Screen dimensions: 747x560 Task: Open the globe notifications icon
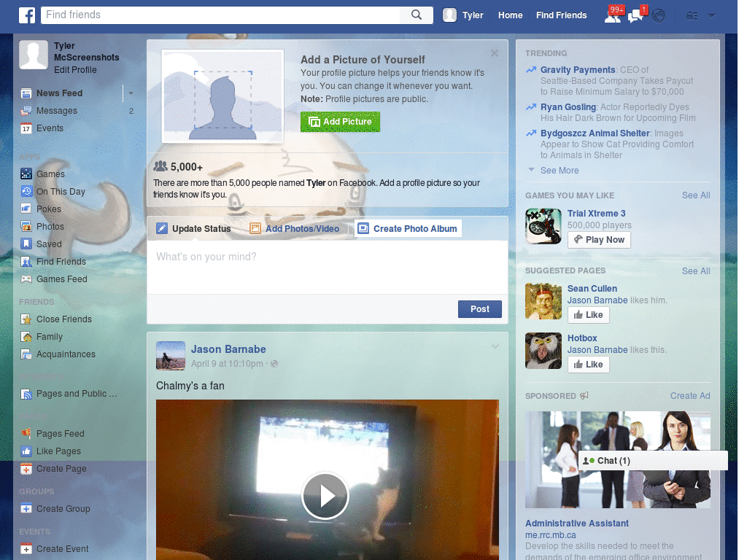659,16
